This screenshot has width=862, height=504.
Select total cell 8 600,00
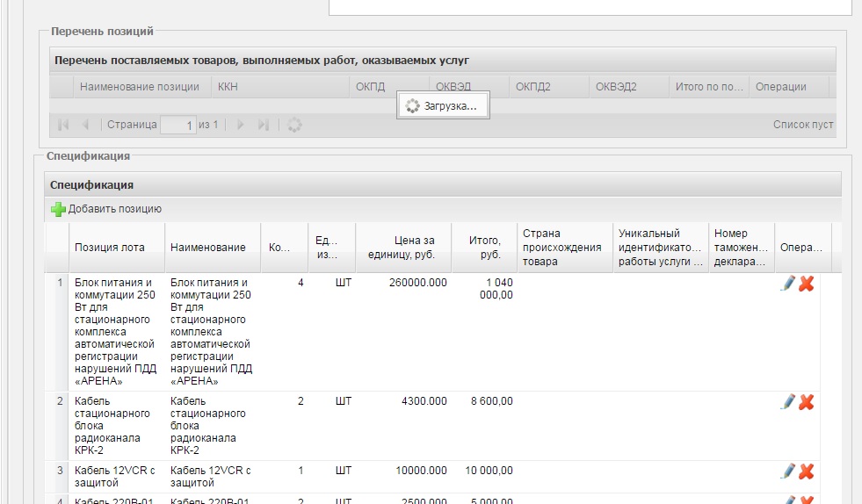(491, 401)
